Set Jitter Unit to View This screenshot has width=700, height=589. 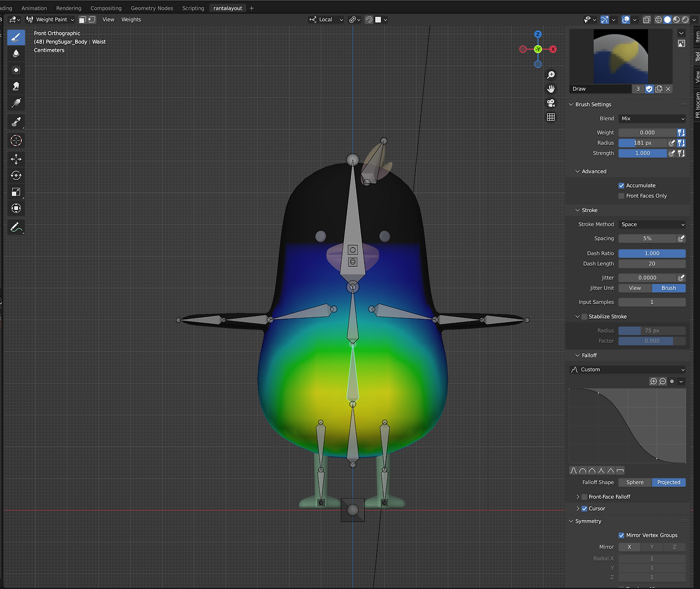click(634, 288)
